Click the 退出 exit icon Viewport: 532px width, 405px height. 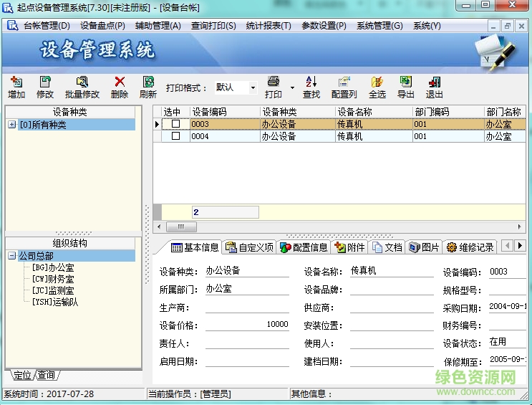435,82
